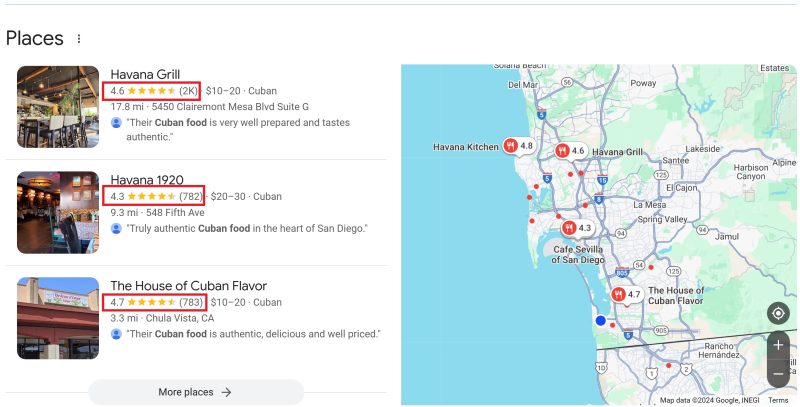The image size is (800, 407).
Task: View The House of Cuban Flavor photo
Action: pyautogui.click(x=58, y=318)
